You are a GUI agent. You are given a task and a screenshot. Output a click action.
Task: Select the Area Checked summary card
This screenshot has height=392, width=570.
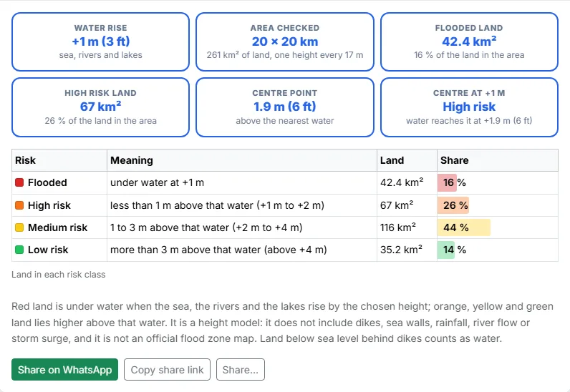coord(285,41)
